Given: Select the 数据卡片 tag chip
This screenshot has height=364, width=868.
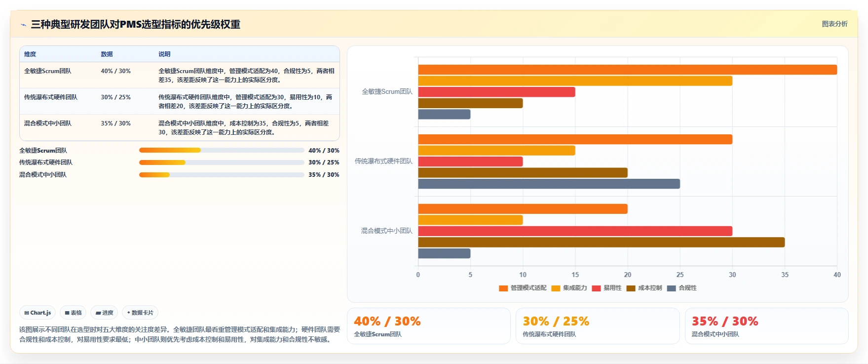Looking at the screenshot, I should coord(140,313).
